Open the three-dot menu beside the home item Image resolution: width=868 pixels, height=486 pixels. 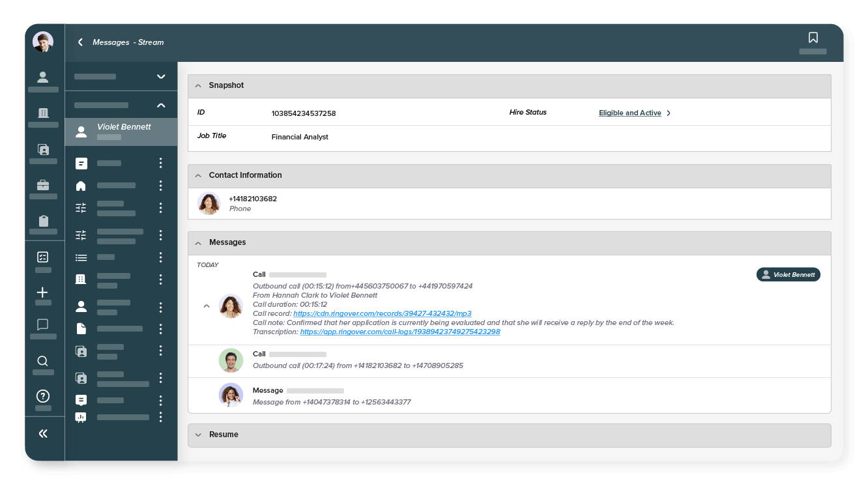[160, 185]
